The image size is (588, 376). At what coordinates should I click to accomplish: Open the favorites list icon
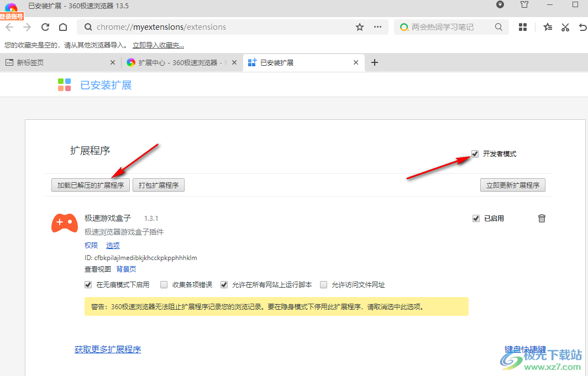coord(548,27)
